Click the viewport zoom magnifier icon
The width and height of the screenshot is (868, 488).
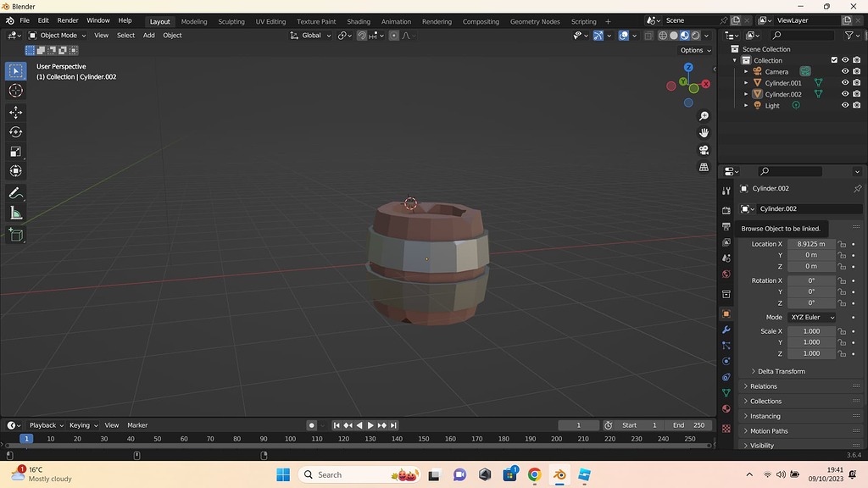704,116
